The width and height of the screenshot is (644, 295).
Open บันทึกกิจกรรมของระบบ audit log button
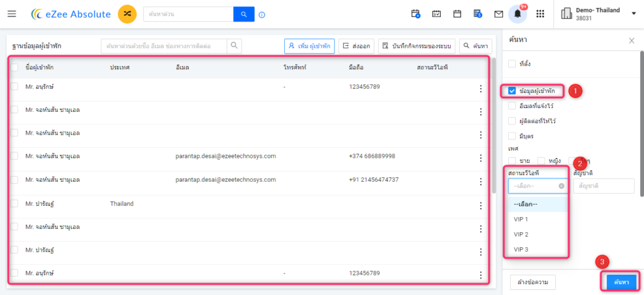pos(416,46)
